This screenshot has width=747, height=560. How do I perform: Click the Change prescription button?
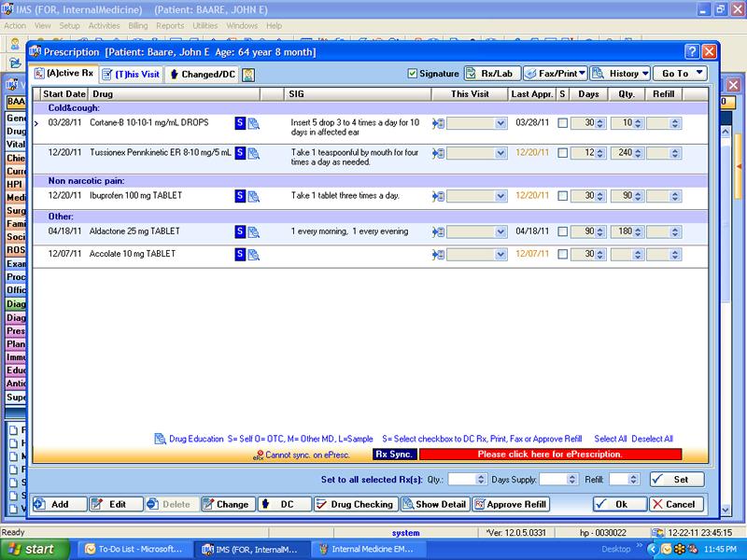pos(228,504)
